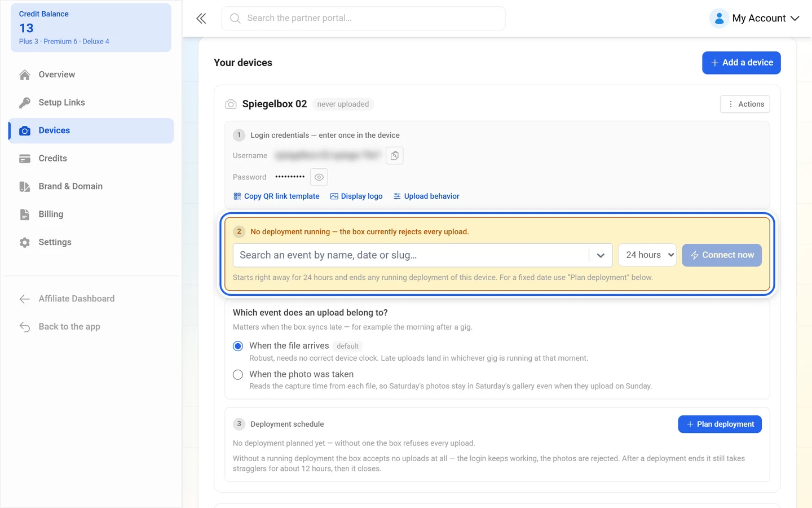Click the Credits card icon

pos(25,159)
